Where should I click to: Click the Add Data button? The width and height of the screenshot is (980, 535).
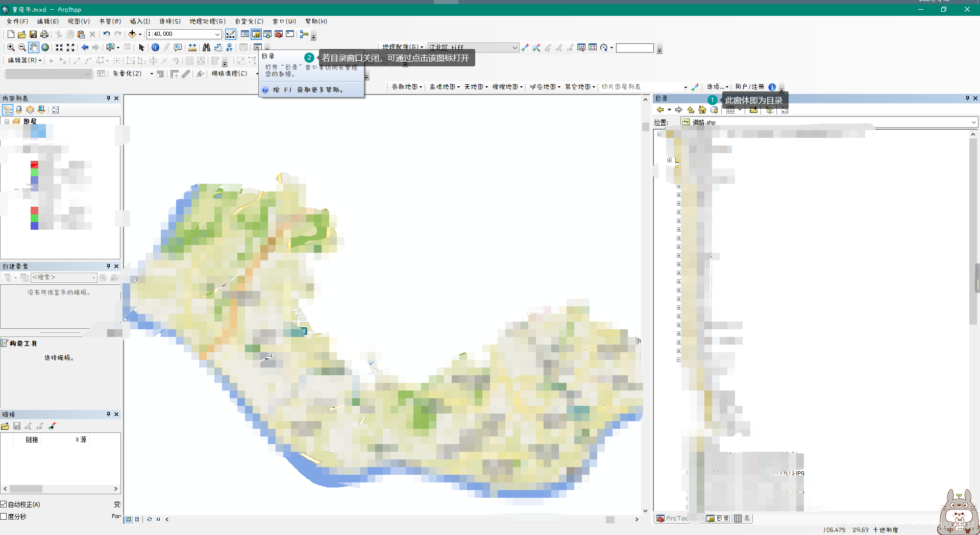[132, 34]
